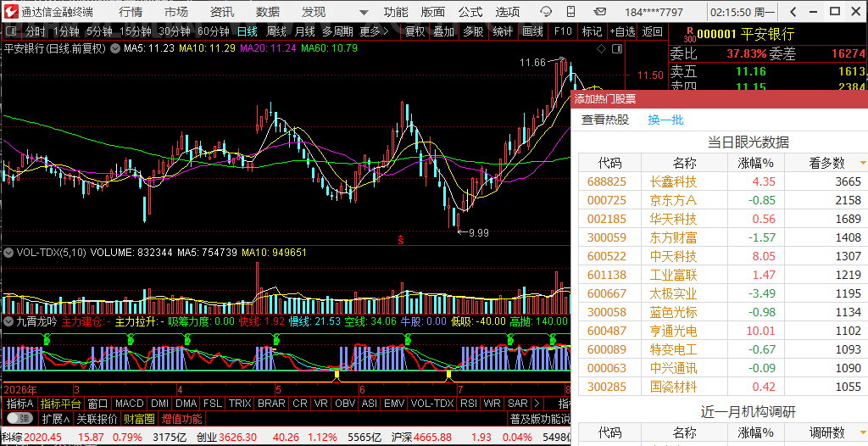The width and height of the screenshot is (868, 446).
Task: Click the R300 margin badge beside 000001
Action: pyautogui.click(x=689, y=35)
